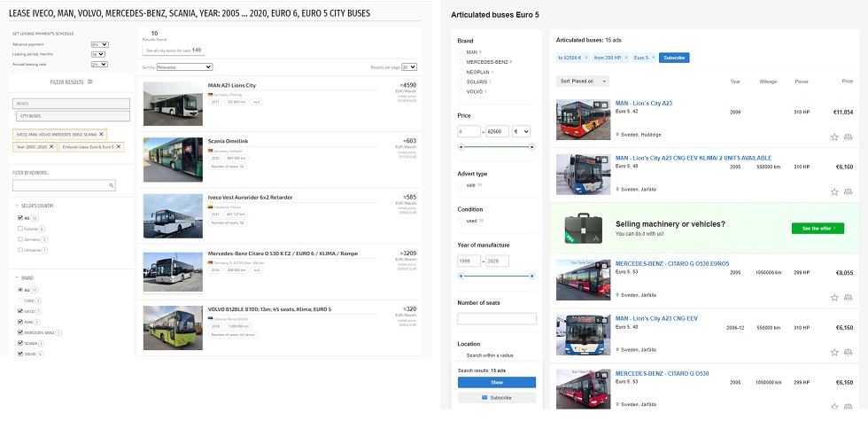
Task: Remove the 'from 299 HP' filter chip
Action: click(626, 58)
